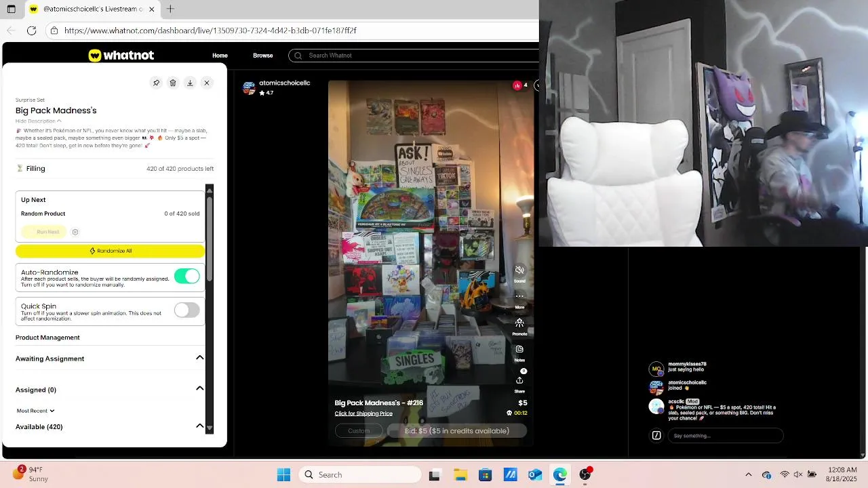Viewport: 868px width, 488px height.
Task: Open browser tab actions menu
Action: 11,9
